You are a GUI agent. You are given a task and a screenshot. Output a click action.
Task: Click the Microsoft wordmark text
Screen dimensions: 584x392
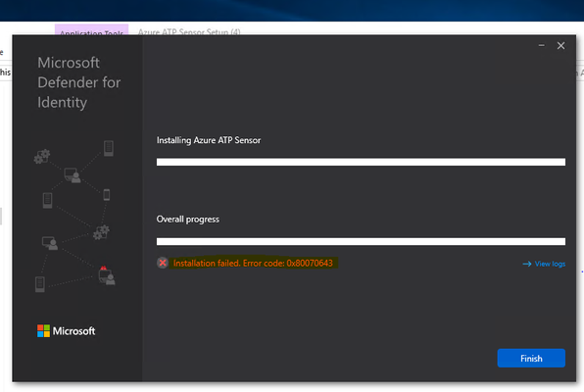pyautogui.click(x=73, y=331)
